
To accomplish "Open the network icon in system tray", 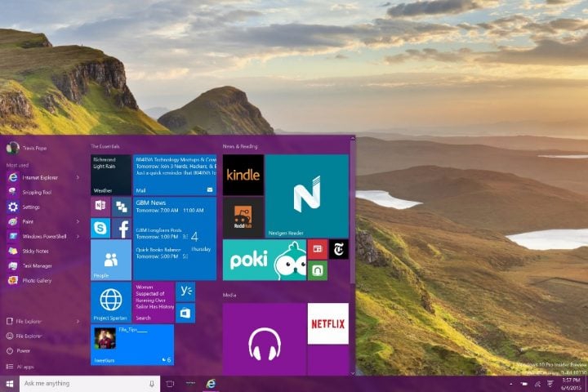I will coord(537,384).
